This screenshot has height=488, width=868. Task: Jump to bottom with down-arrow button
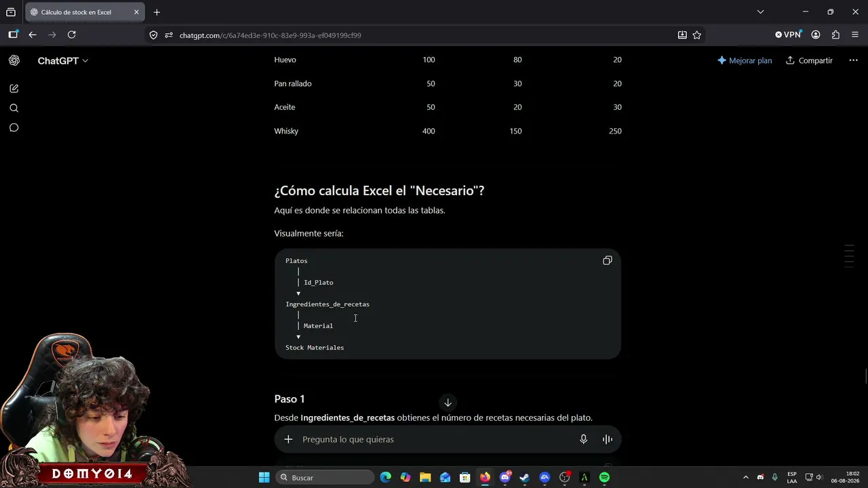pos(448,403)
